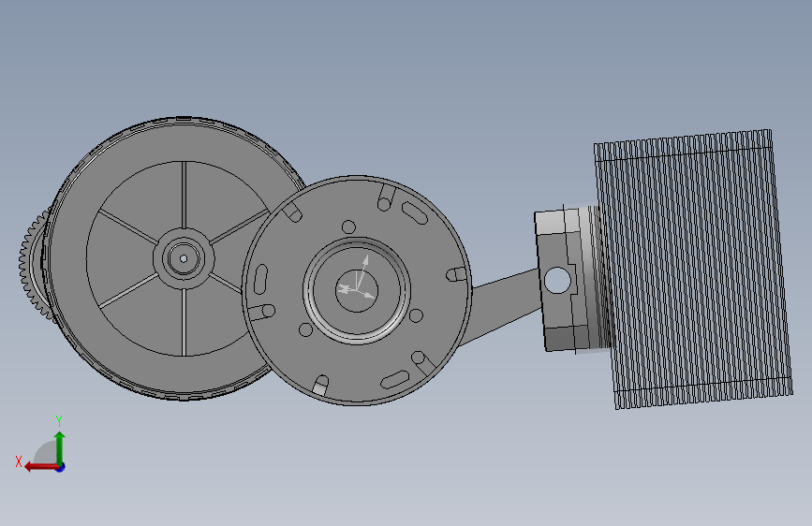Click the finned heat sink block

(x=693, y=270)
